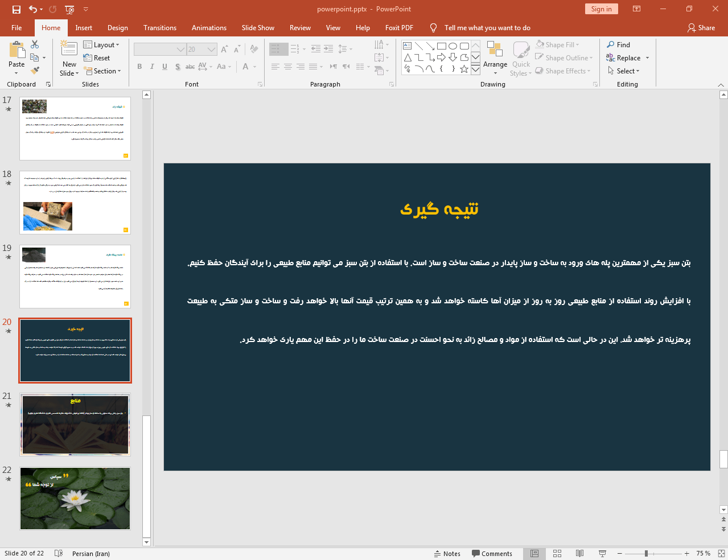Image resolution: width=728 pixels, height=560 pixels.
Task: Clear all formatting icon
Action: click(x=254, y=50)
